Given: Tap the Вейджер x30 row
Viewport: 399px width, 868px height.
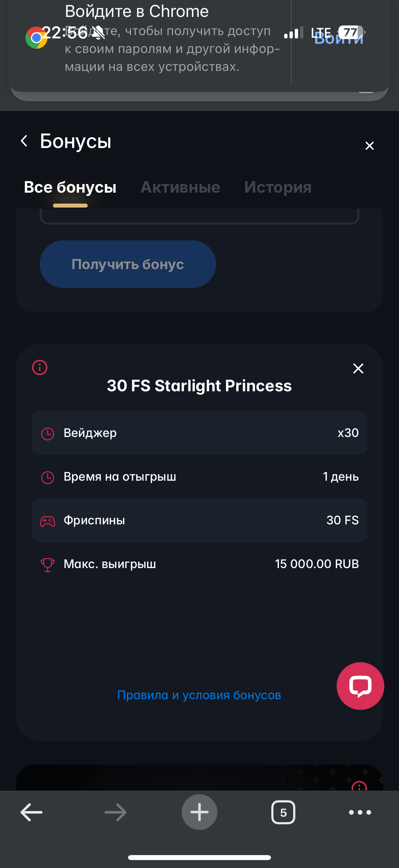Looking at the screenshot, I should [x=199, y=433].
